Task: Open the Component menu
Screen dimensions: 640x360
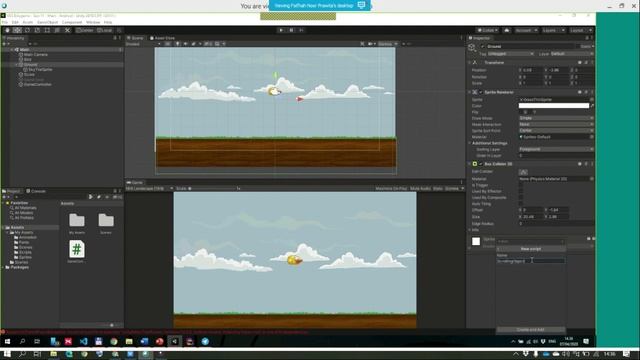Action: pos(72,22)
